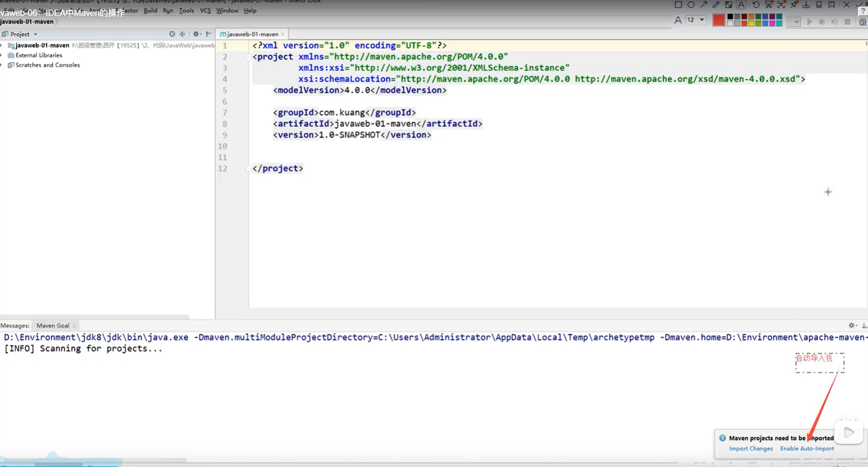Open the Build menu
This screenshot has height=467, width=868.
point(150,10)
